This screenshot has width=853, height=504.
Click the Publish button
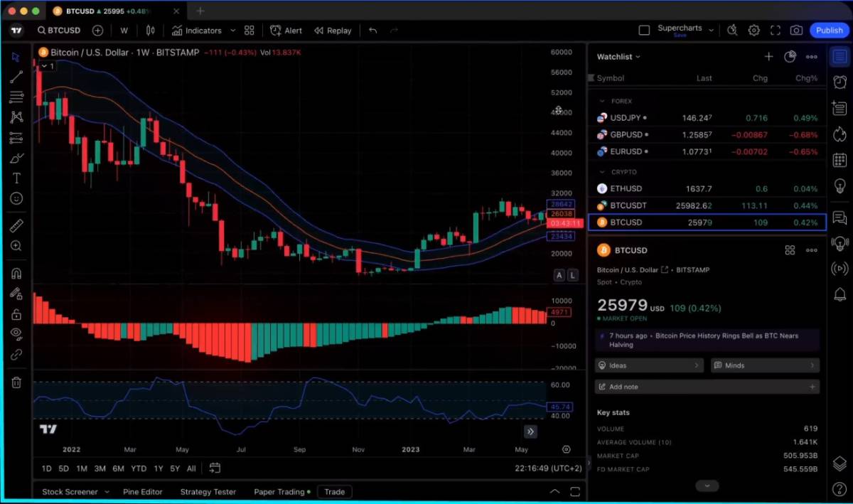coord(829,31)
